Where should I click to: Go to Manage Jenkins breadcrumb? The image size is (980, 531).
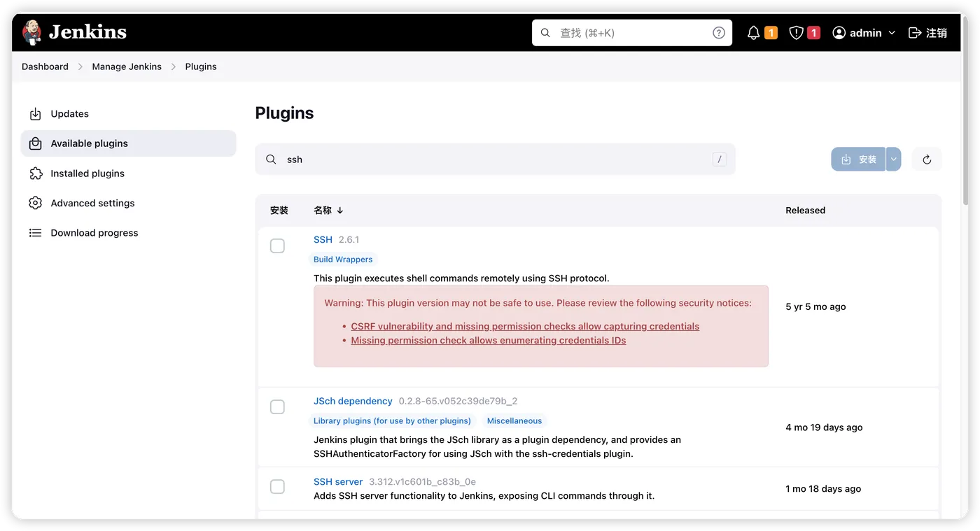(x=127, y=66)
